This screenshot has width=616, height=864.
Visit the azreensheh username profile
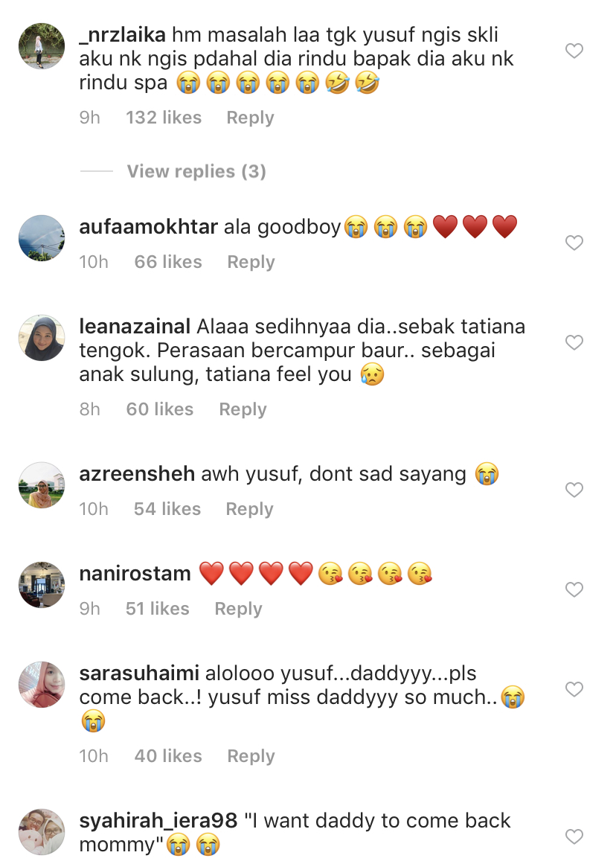(x=137, y=474)
